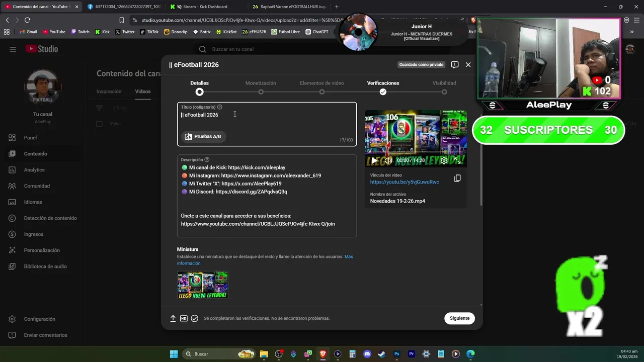Bookmark this page icon in address bar
This screenshot has height=362, width=644.
(x=121, y=20)
